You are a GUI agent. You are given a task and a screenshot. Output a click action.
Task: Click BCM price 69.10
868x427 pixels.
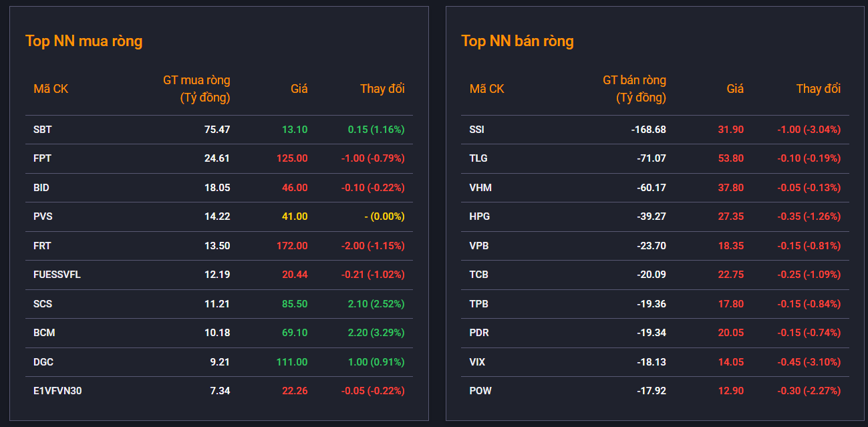click(295, 333)
